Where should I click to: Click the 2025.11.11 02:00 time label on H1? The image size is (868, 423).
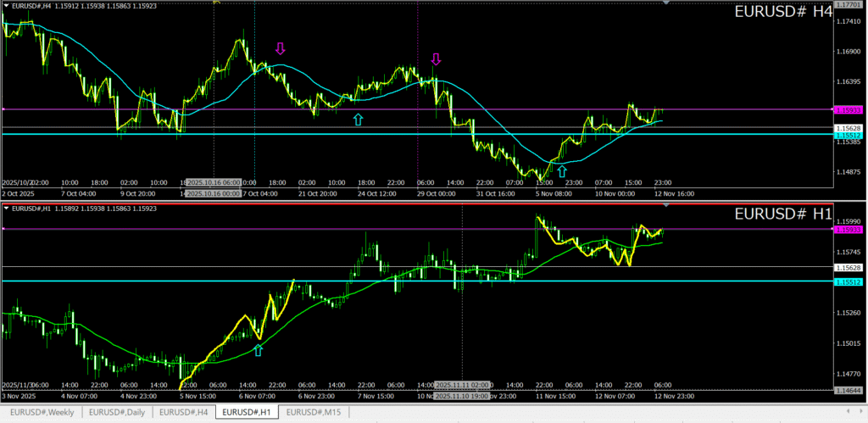coord(462,384)
